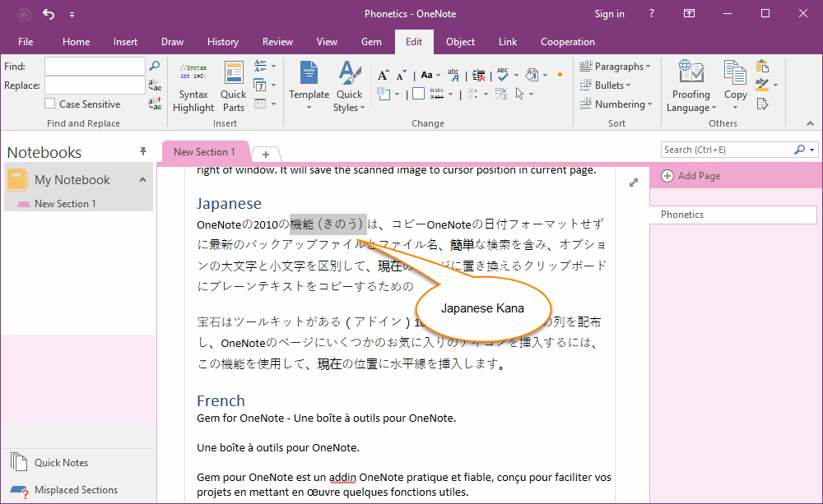This screenshot has height=504, width=823.
Task: Collapse My Notebook chevron
Action: (142, 180)
